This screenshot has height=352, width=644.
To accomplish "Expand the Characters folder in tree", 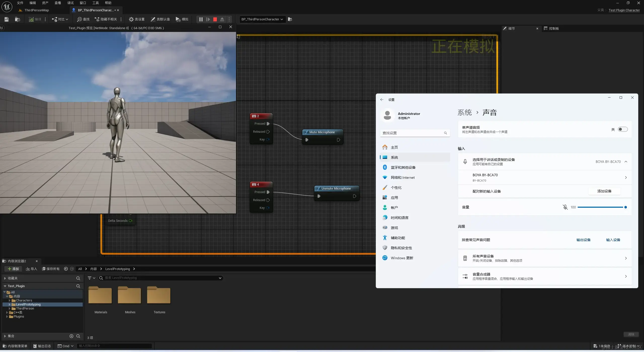I will 10,300.
